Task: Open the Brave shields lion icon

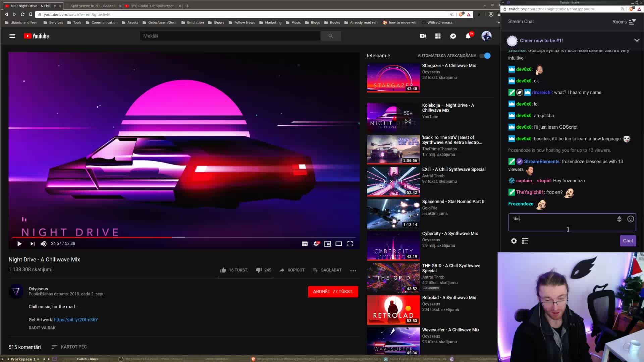Action: (462, 14)
